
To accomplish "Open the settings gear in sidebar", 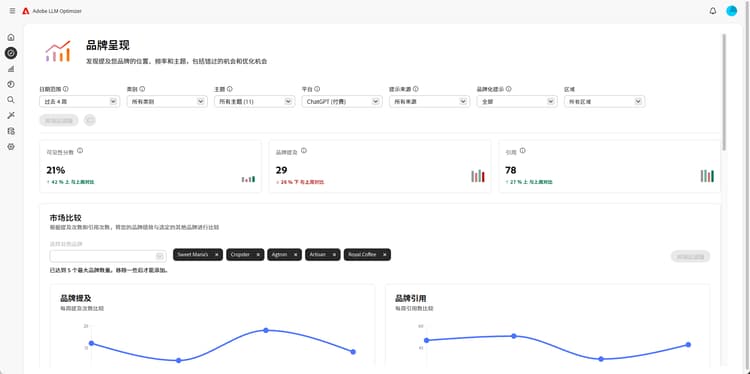I will [x=11, y=146].
